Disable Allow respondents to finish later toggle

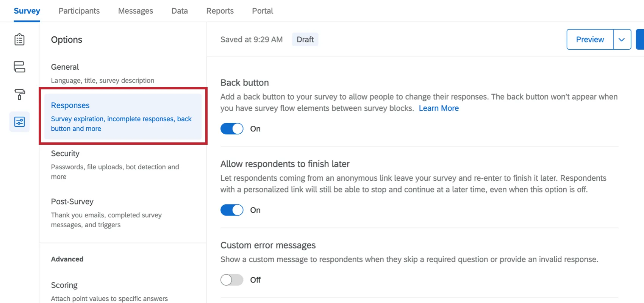pyautogui.click(x=232, y=210)
